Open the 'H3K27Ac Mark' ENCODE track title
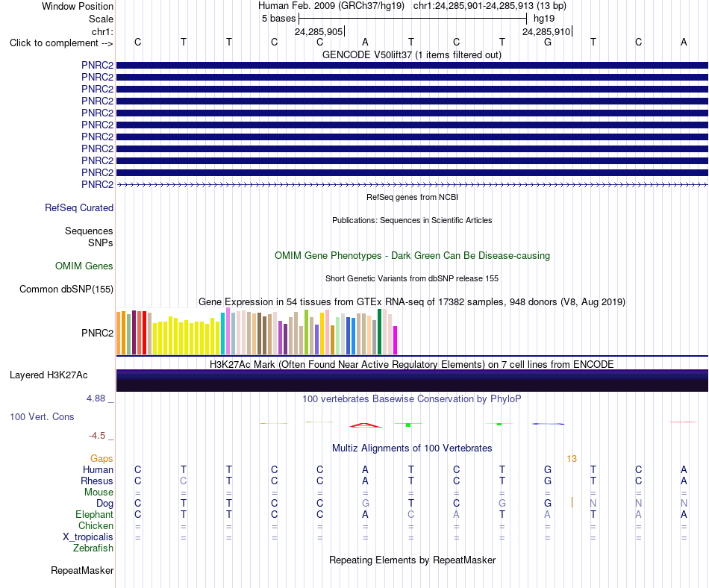Viewport: 709px width, 588px height. point(412,364)
